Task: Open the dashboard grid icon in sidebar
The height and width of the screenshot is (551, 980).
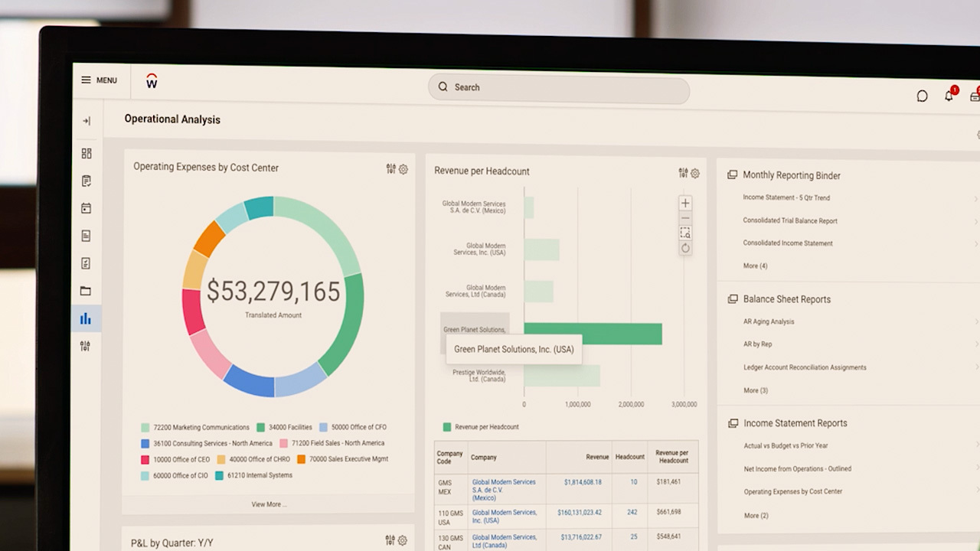Action: point(87,153)
